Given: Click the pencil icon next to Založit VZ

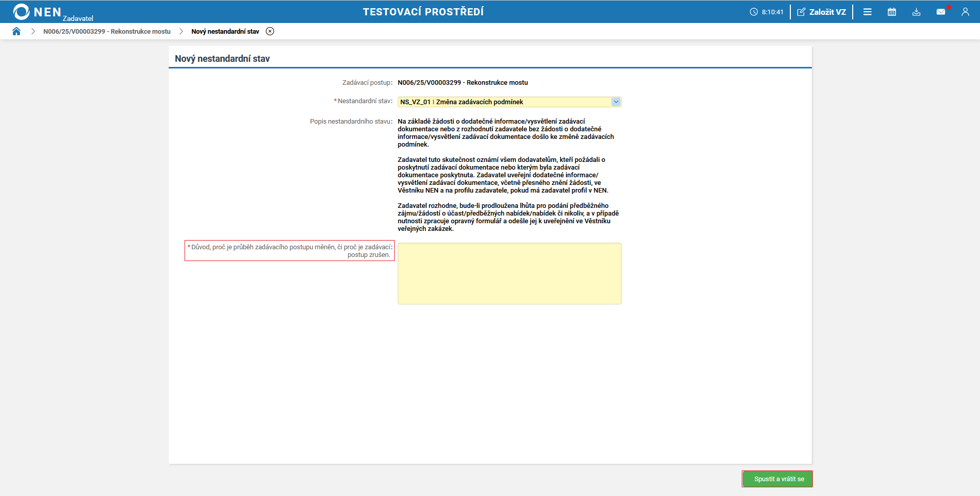Looking at the screenshot, I should click(801, 11).
